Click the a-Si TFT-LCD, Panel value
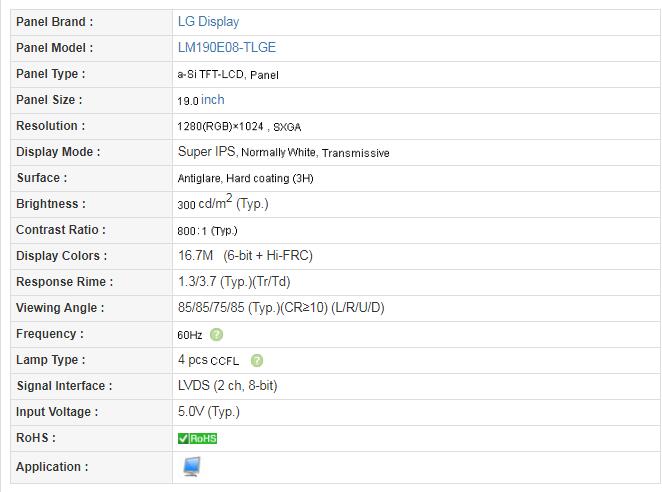Viewport: 662px width, 492px height. point(228,75)
